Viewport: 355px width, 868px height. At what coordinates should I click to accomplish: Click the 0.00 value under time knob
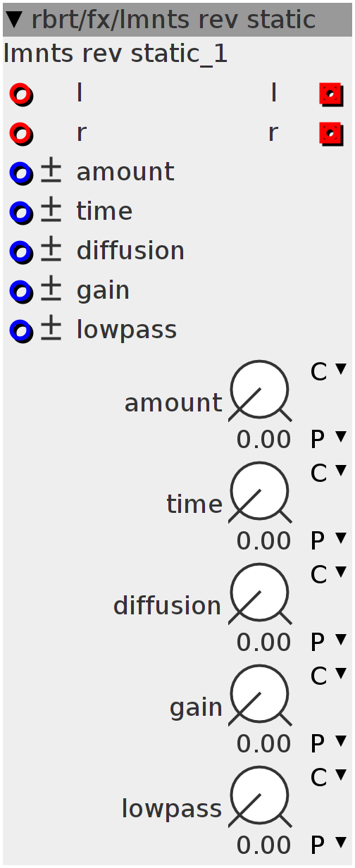pyautogui.click(x=263, y=541)
